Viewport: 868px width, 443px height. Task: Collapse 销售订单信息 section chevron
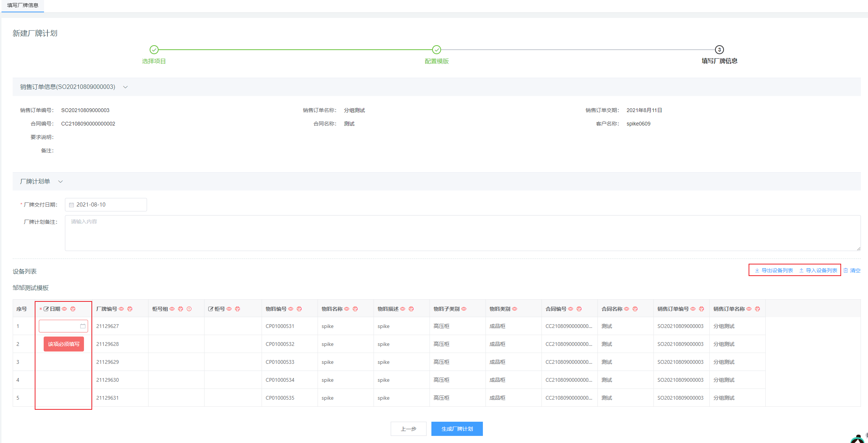(125, 87)
